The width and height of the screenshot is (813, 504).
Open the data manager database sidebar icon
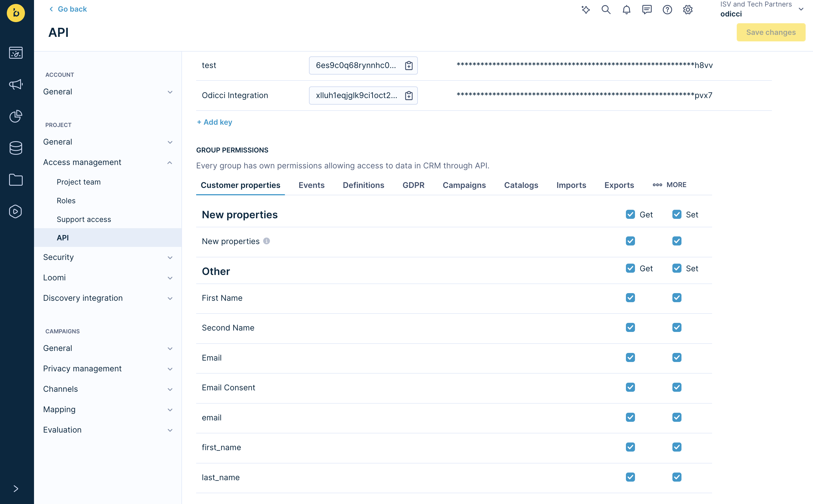pyautogui.click(x=16, y=148)
